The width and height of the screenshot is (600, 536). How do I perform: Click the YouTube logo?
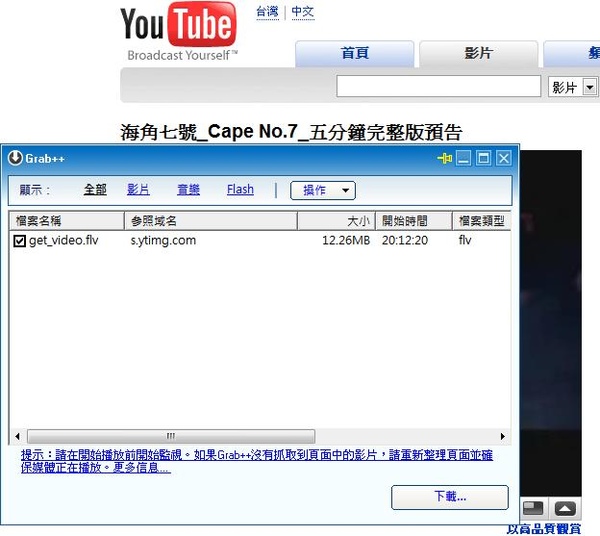point(179,31)
